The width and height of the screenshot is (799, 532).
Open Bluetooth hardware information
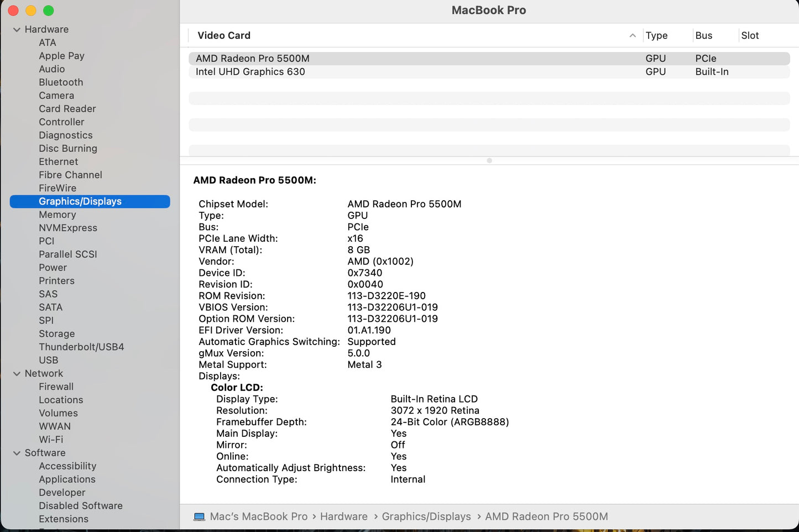pos(61,82)
